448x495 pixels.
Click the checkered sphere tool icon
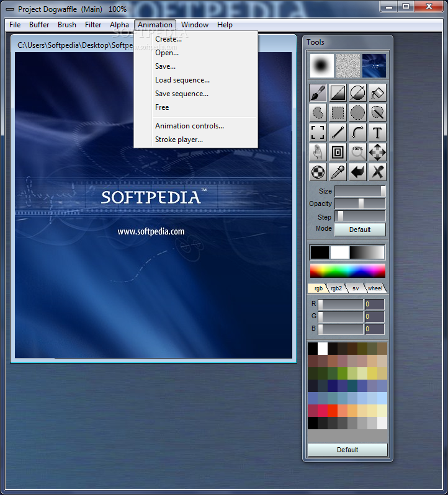(x=318, y=172)
